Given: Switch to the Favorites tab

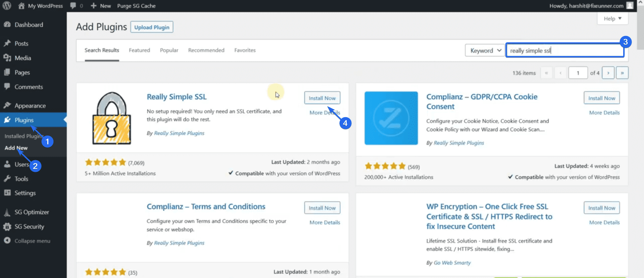Looking at the screenshot, I should point(245,50).
